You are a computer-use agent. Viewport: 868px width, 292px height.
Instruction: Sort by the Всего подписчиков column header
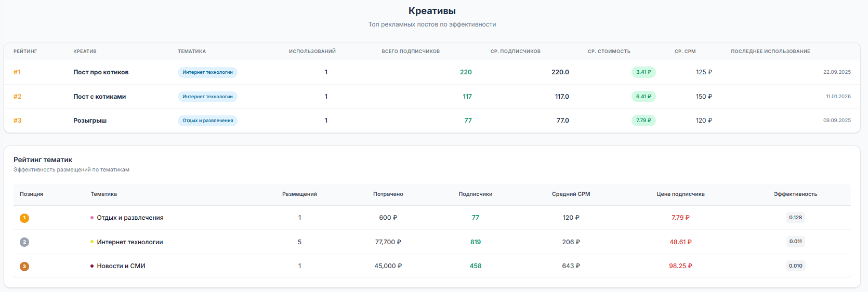411,51
